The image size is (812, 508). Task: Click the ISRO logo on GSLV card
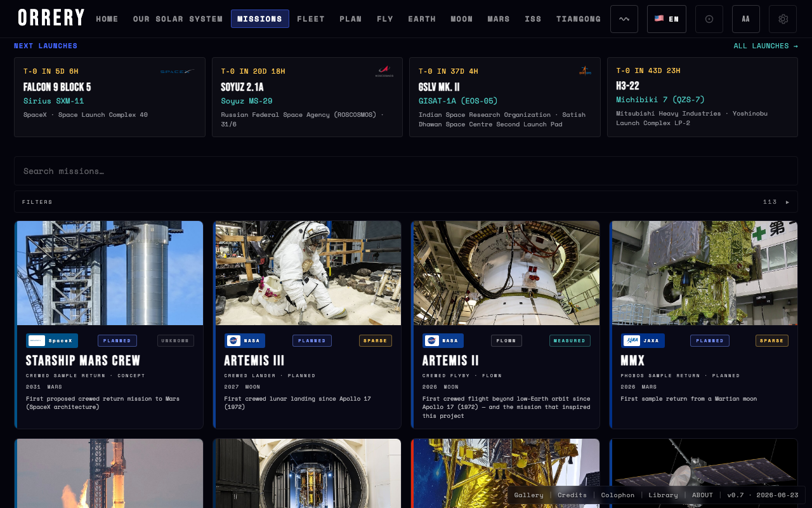click(x=585, y=71)
